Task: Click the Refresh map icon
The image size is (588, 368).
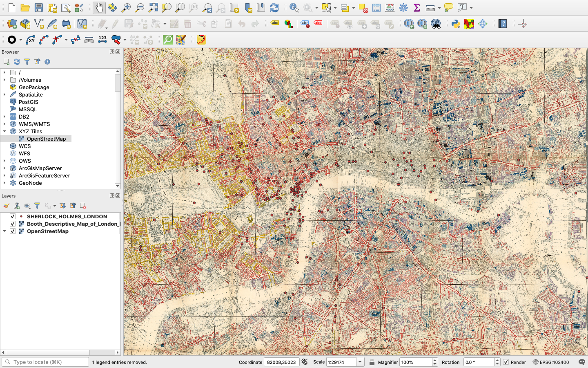Action: click(x=274, y=8)
